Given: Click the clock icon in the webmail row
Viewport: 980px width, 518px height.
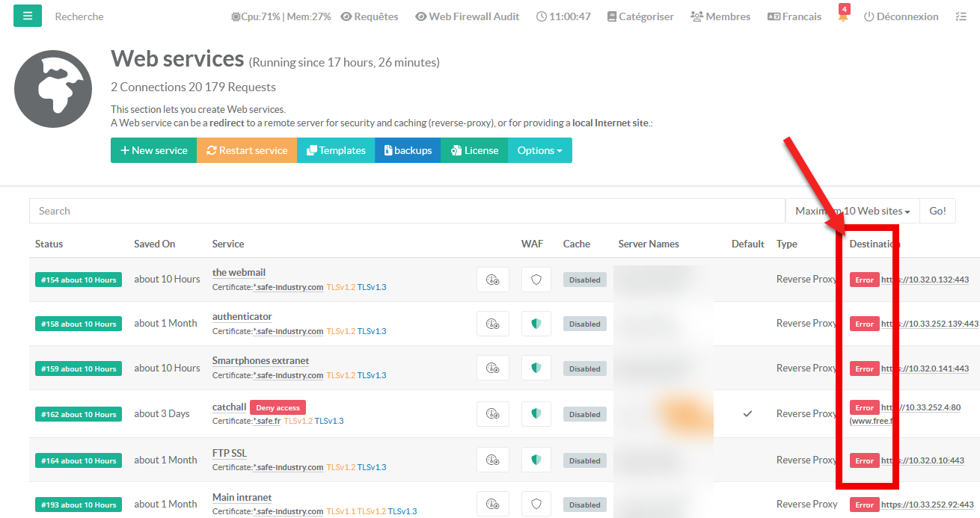Looking at the screenshot, I should point(492,280).
